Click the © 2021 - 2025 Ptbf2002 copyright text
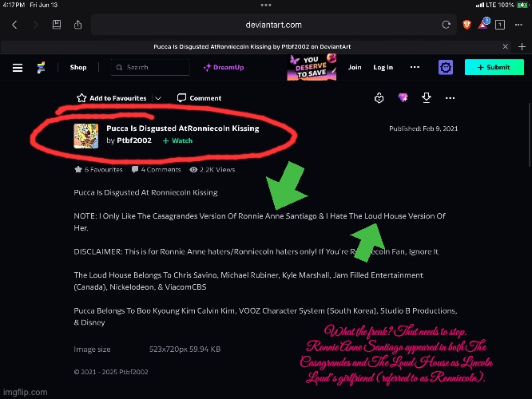Viewport: 532px width, 399px height. 111,372
